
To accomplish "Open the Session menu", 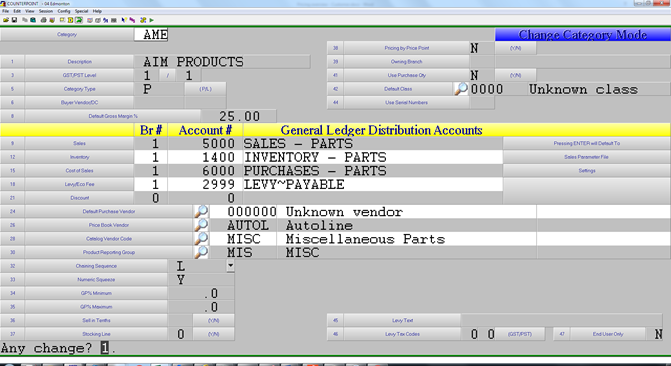I will point(46,11).
